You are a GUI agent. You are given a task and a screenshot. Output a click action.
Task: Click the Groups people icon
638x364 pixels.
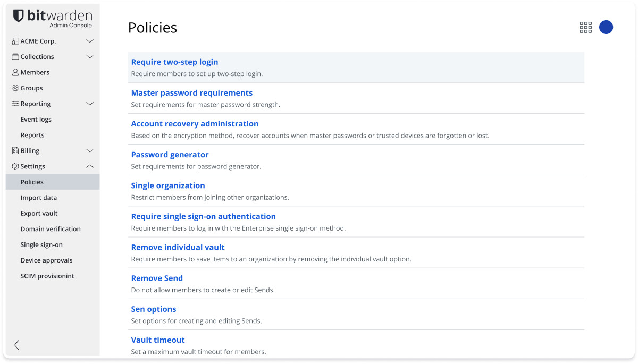click(x=15, y=88)
